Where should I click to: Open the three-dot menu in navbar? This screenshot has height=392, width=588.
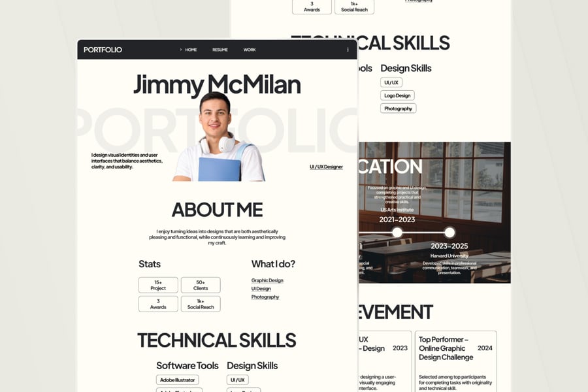tap(348, 50)
